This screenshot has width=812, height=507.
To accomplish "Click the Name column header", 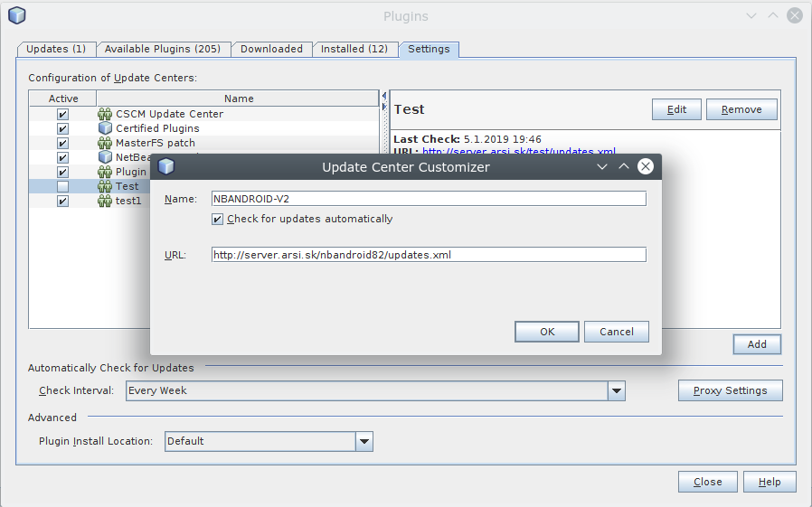I will point(238,99).
